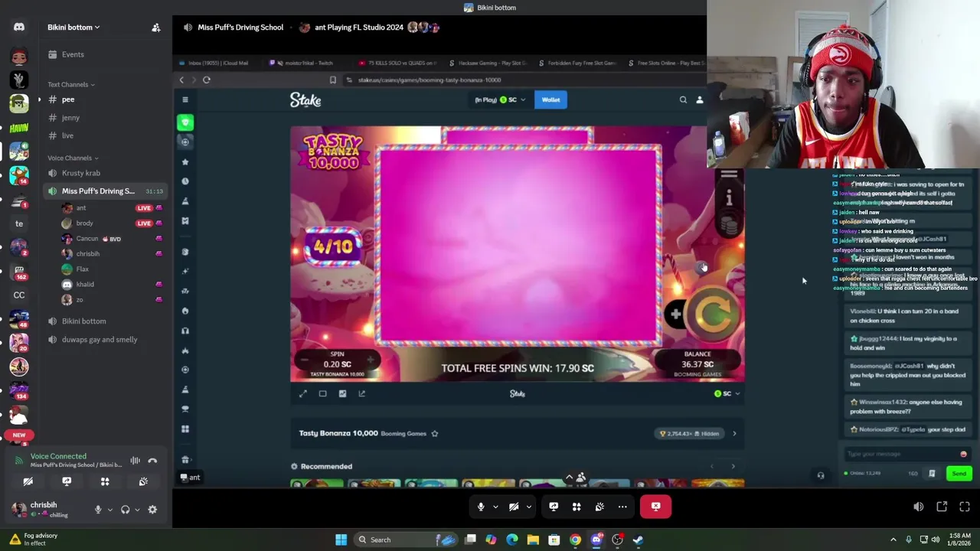The image size is (980, 551).
Task: Switch to the Hacksaw Gaming browser tab
Action: pos(488,63)
